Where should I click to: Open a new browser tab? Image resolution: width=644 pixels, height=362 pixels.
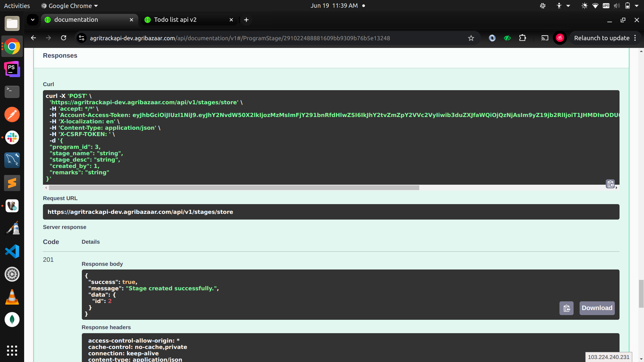[x=246, y=20]
